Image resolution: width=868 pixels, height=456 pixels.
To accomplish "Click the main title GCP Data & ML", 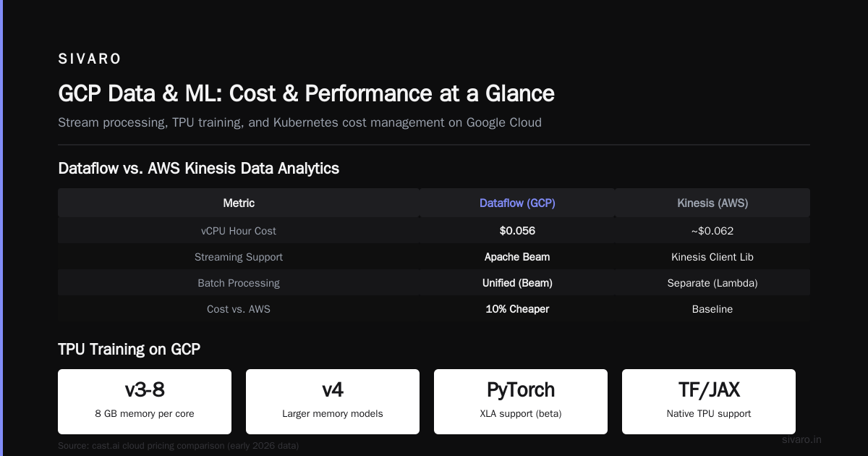I will click(306, 94).
